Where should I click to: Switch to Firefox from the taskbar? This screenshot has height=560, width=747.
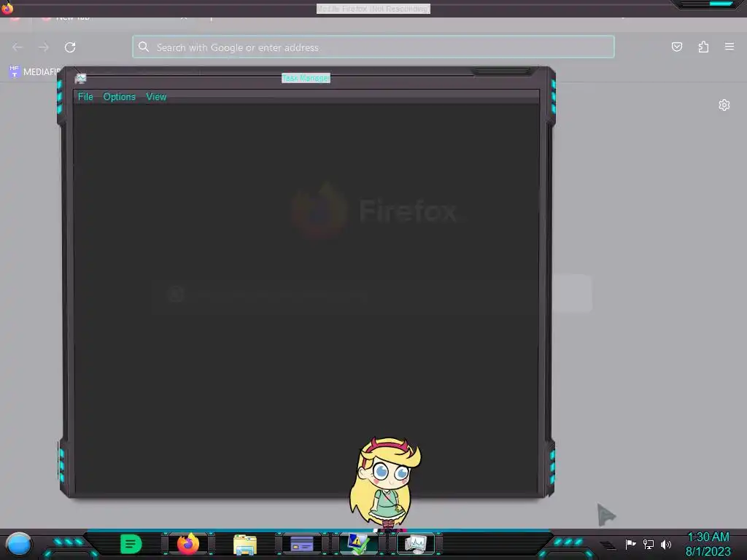[187, 544]
